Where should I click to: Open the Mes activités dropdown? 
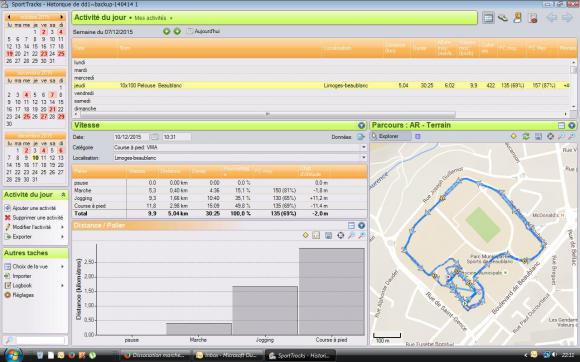[153, 18]
